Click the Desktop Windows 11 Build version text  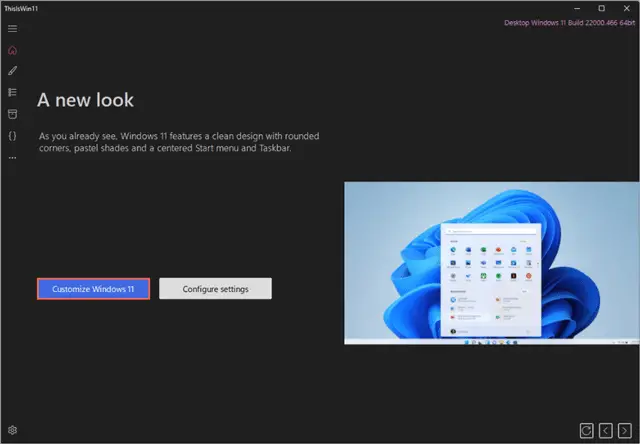[569, 23]
